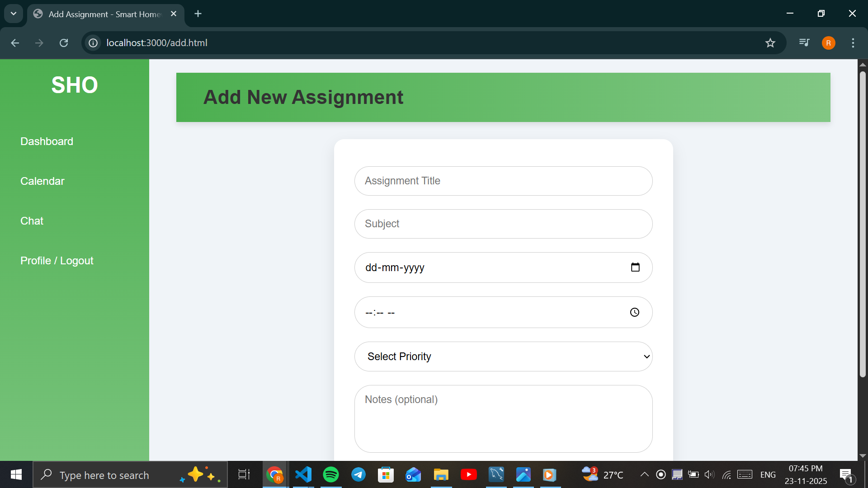This screenshot has width=868, height=488.
Task: Go to Dashboard in sidebar
Action: click(x=47, y=141)
